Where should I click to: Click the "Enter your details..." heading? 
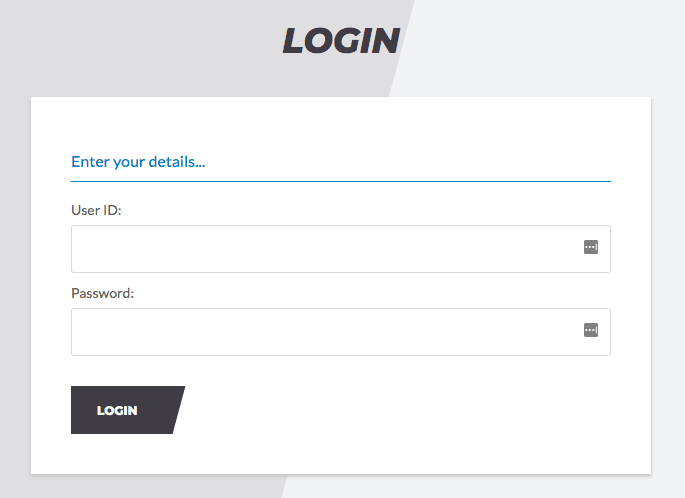pyautogui.click(x=138, y=162)
